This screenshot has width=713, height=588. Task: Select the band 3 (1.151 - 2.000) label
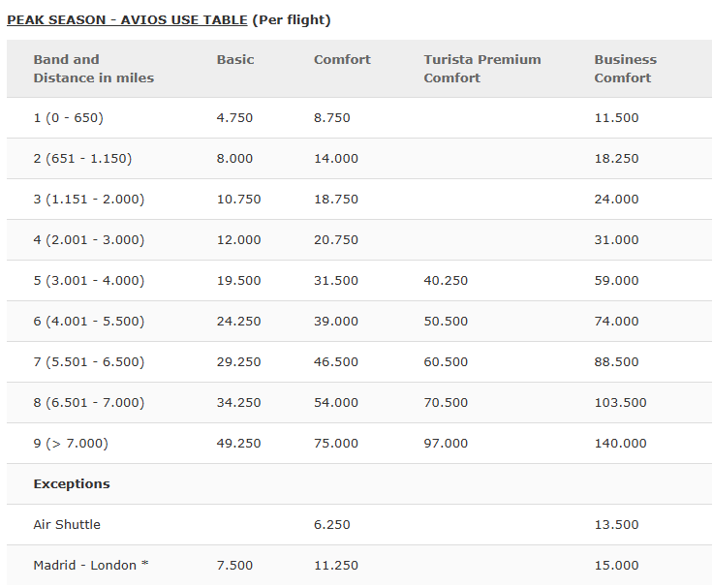coord(88,200)
